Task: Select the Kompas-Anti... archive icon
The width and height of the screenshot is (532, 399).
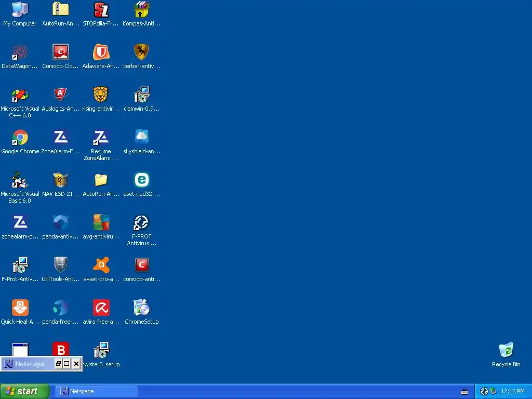Action: pyautogui.click(x=141, y=9)
